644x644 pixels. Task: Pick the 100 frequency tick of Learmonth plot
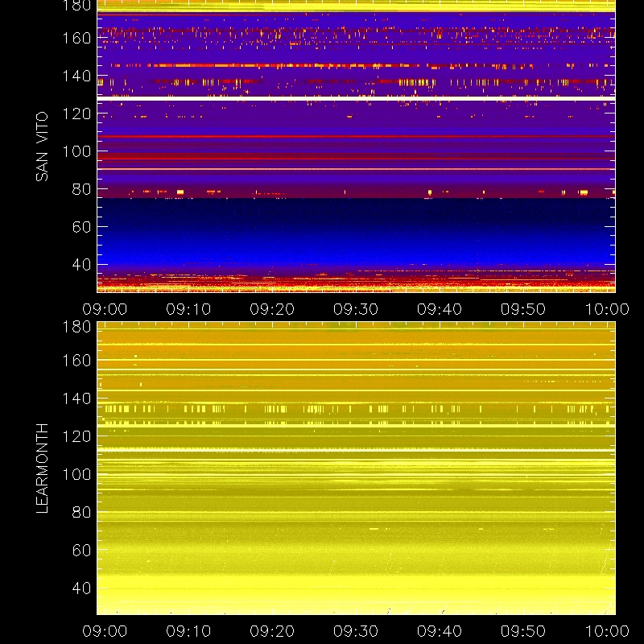click(76, 474)
